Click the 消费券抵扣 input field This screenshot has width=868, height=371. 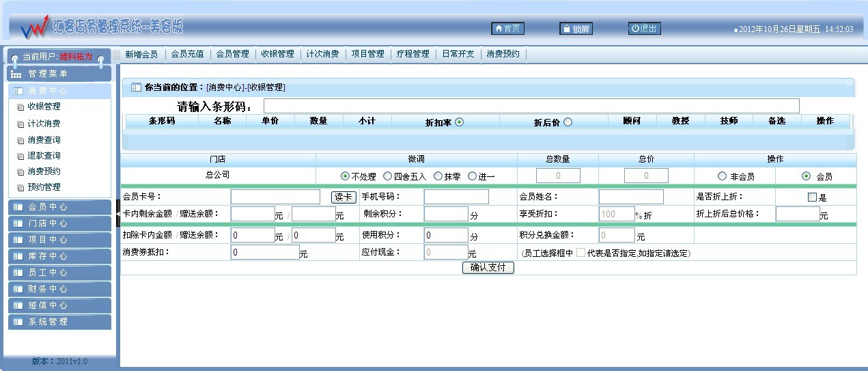click(265, 252)
